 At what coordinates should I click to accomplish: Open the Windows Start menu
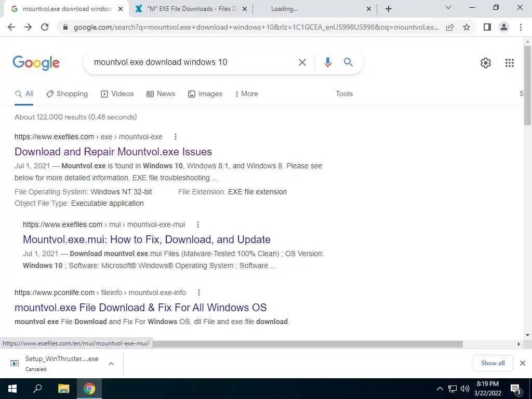[x=12, y=389]
